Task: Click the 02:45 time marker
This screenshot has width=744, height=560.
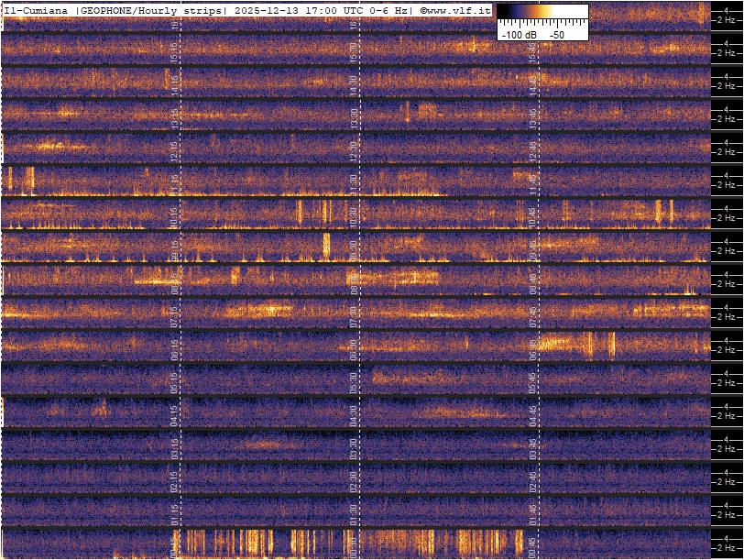Action: [531, 480]
